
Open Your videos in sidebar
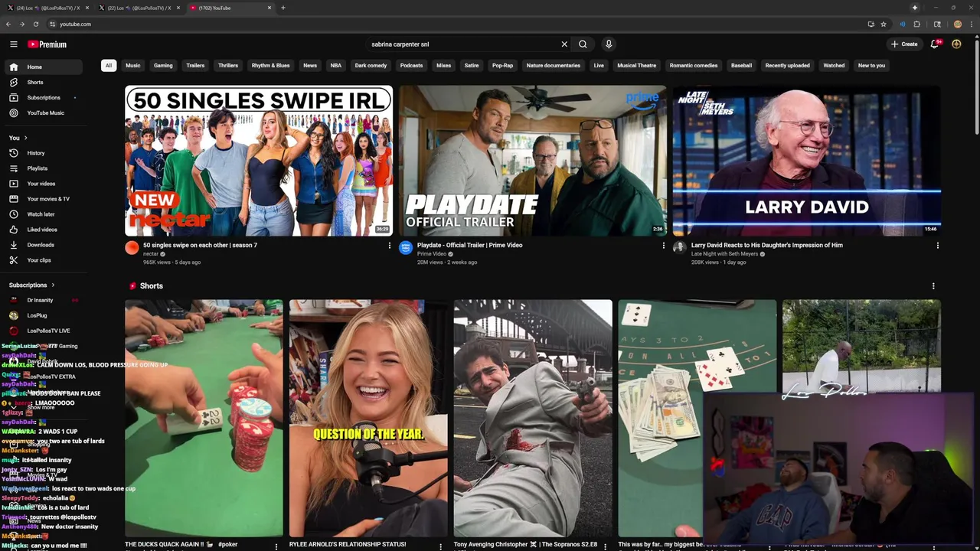point(43,184)
